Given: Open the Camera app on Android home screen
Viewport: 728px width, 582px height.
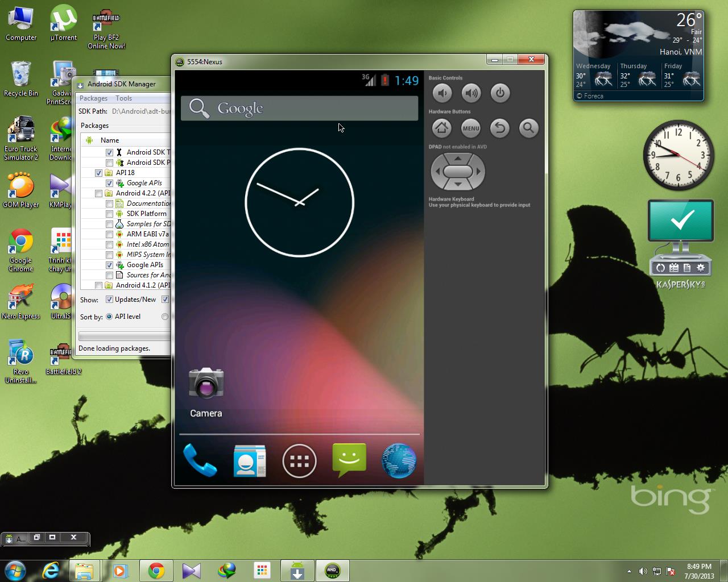Looking at the screenshot, I should point(206,392).
